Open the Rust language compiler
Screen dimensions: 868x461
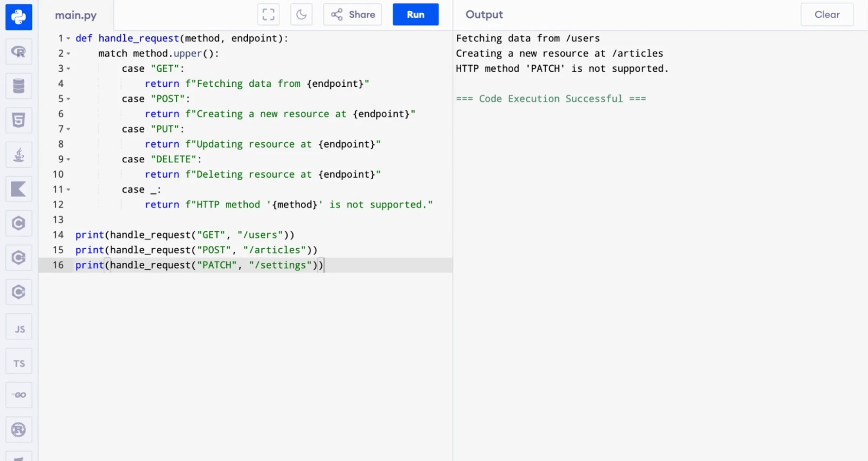(x=18, y=430)
